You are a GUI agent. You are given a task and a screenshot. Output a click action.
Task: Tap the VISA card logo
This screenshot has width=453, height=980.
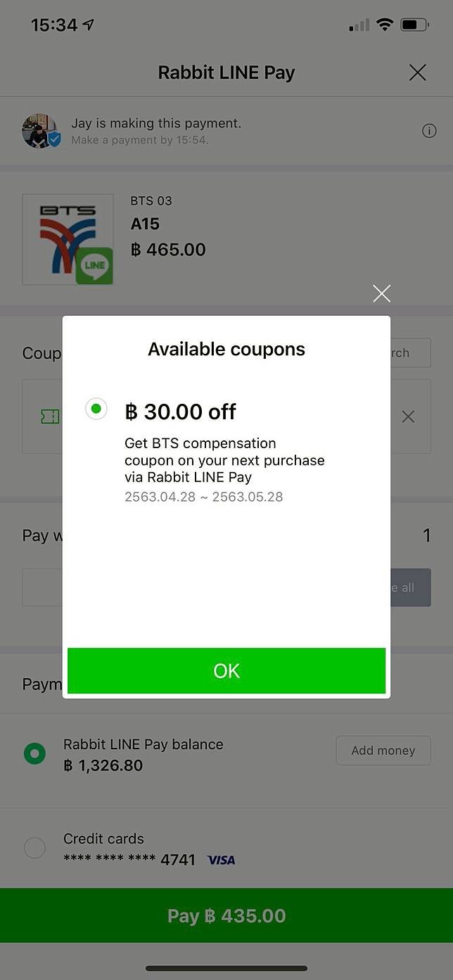tap(221, 860)
